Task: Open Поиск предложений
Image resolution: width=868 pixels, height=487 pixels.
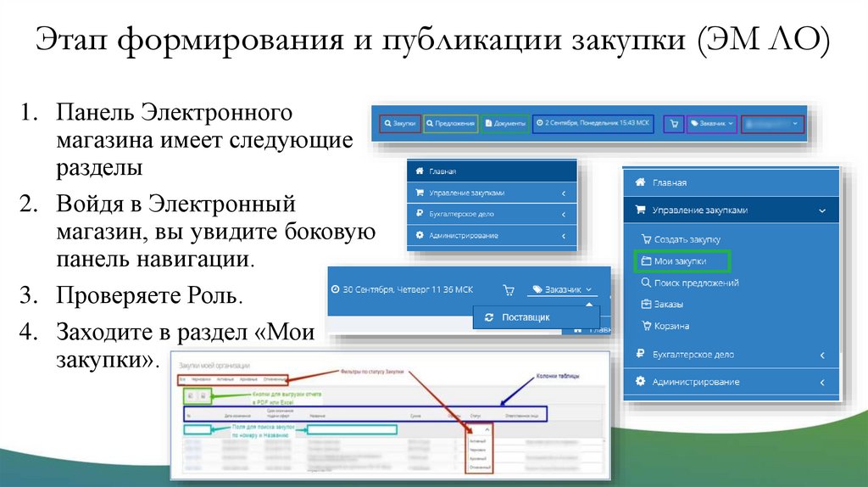Action: (690, 283)
